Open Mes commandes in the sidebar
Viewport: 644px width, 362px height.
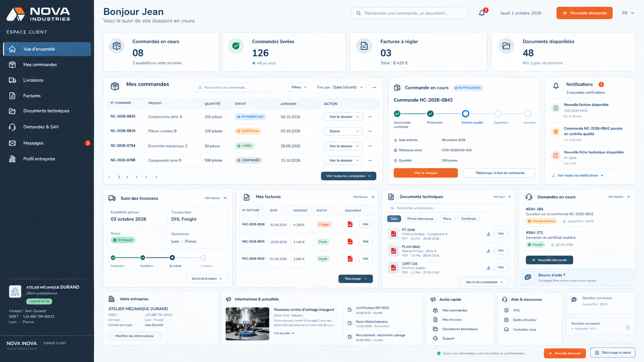tap(47, 65)
